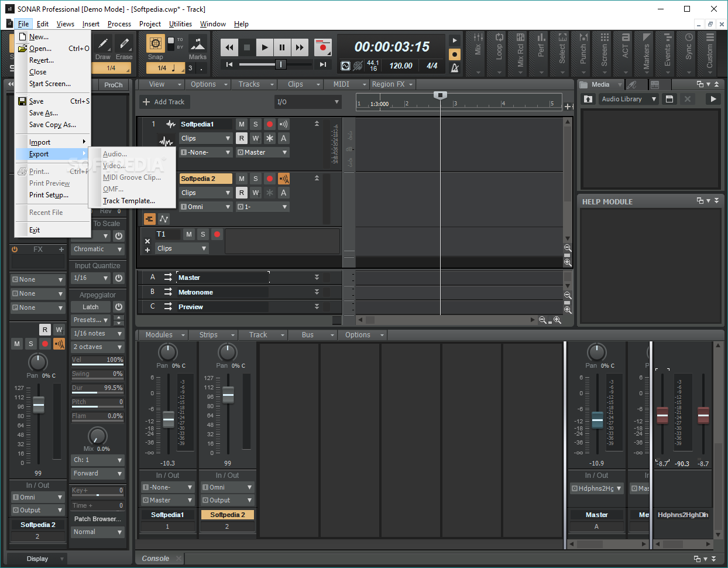Solo the Softpedia1 track

[x=256, y=124]
